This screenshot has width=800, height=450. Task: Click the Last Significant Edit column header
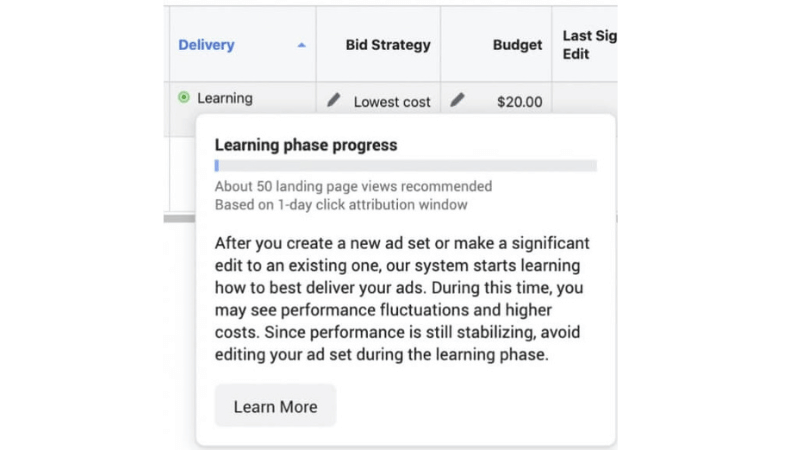pyautogui.click(x=588, y=45)
